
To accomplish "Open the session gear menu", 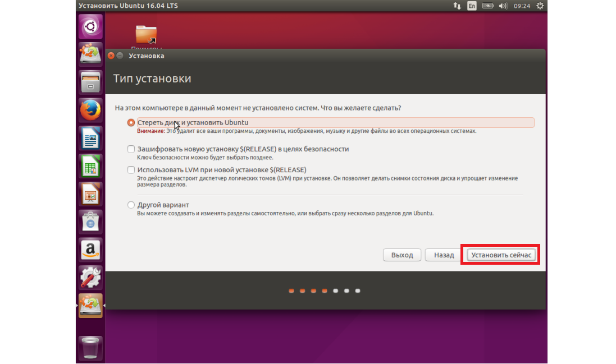I will (x=540, y=6).
